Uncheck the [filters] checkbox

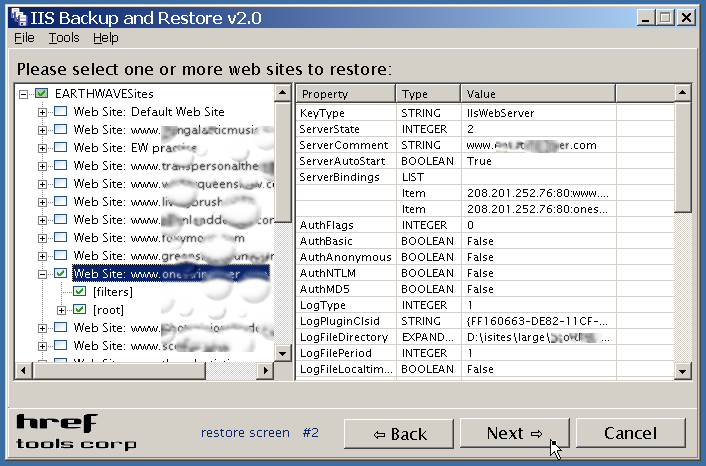coord(80,291)
